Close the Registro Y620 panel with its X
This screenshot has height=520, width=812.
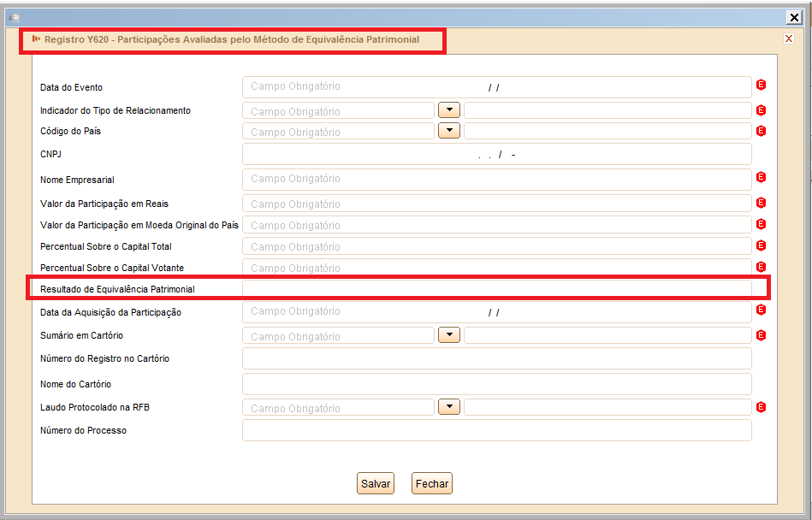tap(789, 38)
